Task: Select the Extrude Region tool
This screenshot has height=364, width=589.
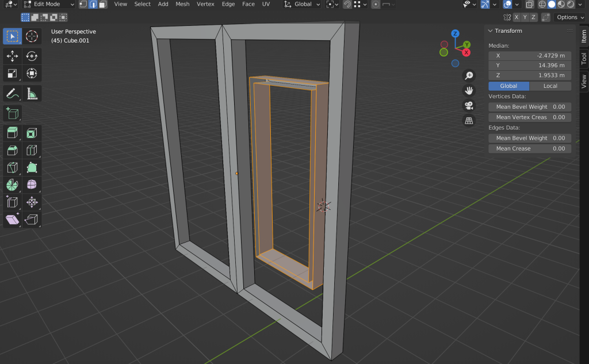Action: point(13,133)
